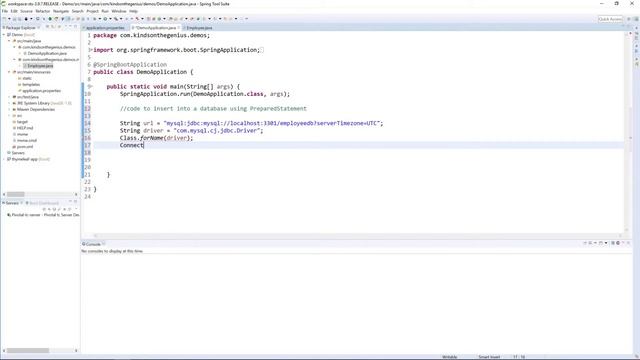The image size is (640, 360).
Task: Select application.properties in Package Explorer
Action: (41, 91)
